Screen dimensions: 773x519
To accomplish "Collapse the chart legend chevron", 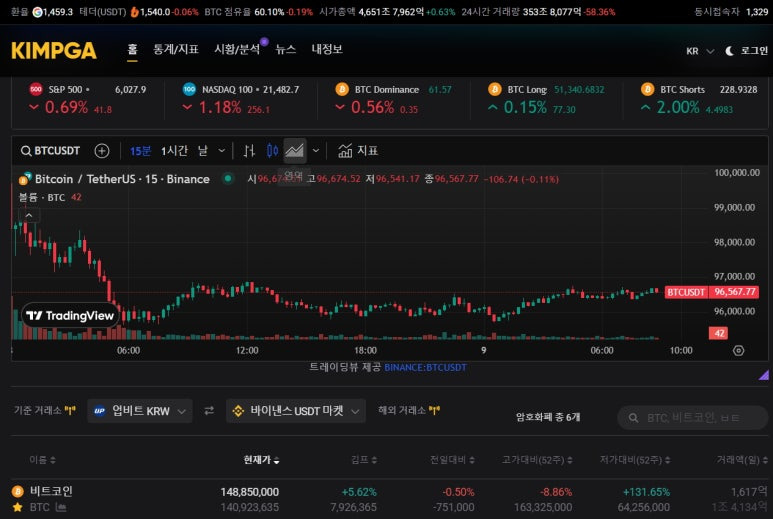I will 29,215.
